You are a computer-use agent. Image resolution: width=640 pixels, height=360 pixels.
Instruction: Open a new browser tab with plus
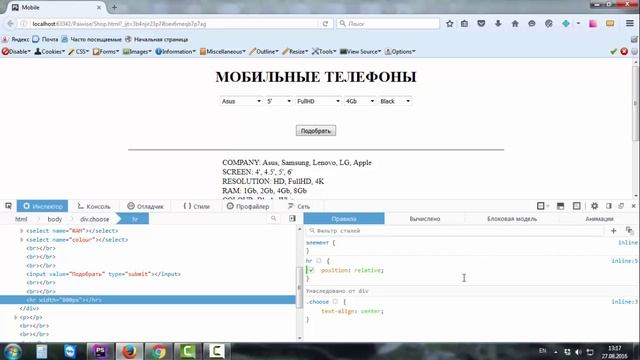[x=114, y=7]
